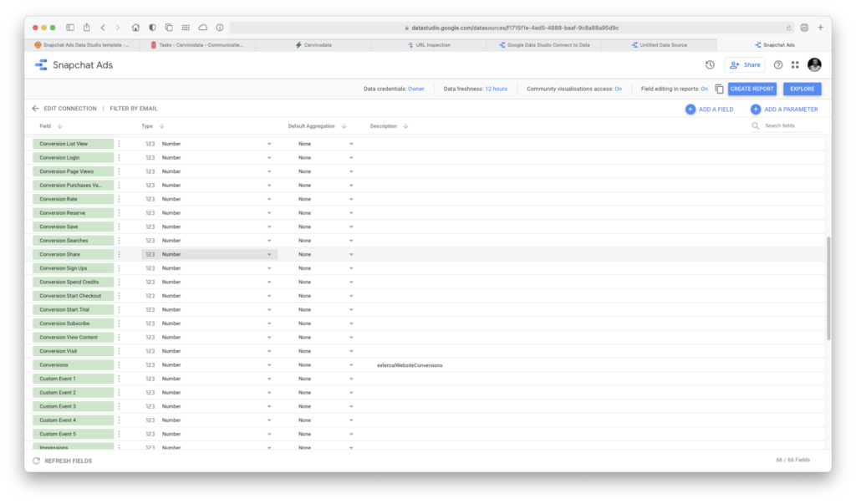856x504 pixels.
Task: Click the Create Report button
Action: click(x=752, y=89)
